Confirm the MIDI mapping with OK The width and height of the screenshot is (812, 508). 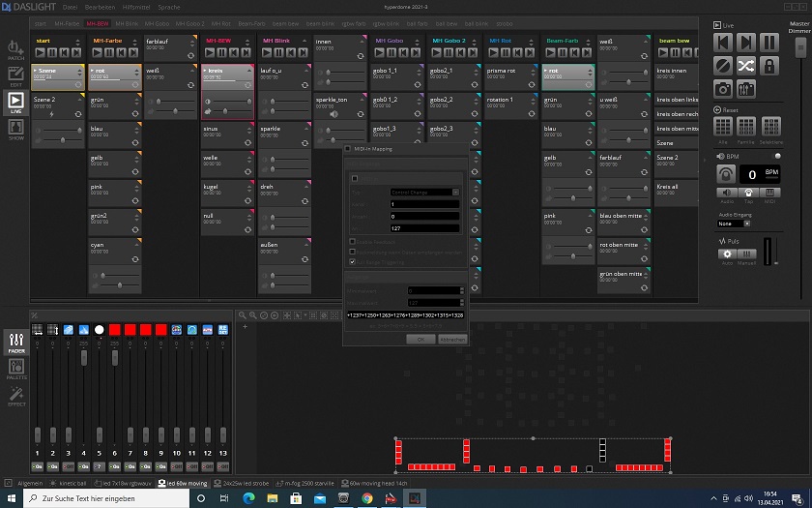point(420,339)
